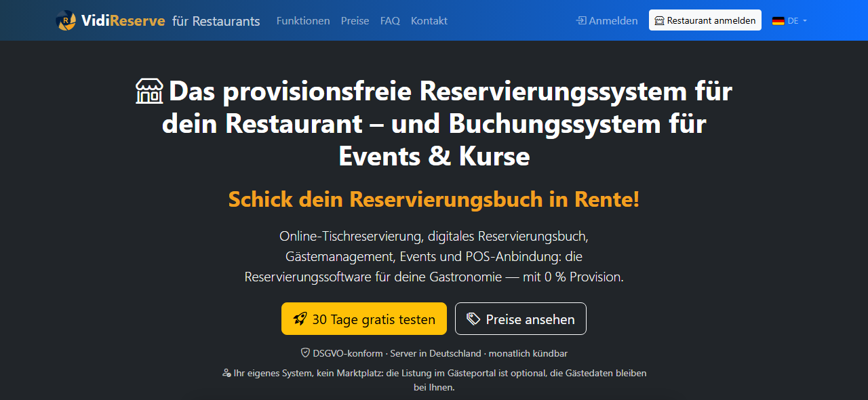868x400 pixels.
Task: Click the 'Ihr eigenes System, kein Marktplatz' note
Action: coord(434,380)
